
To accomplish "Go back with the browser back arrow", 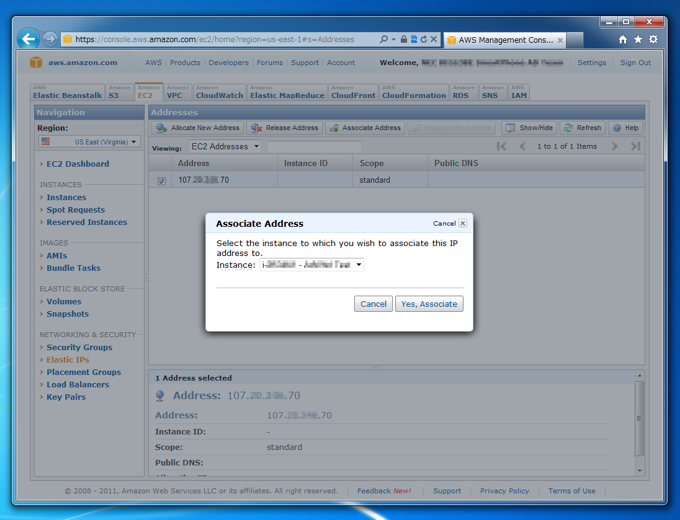I will [x=28, y=39].
